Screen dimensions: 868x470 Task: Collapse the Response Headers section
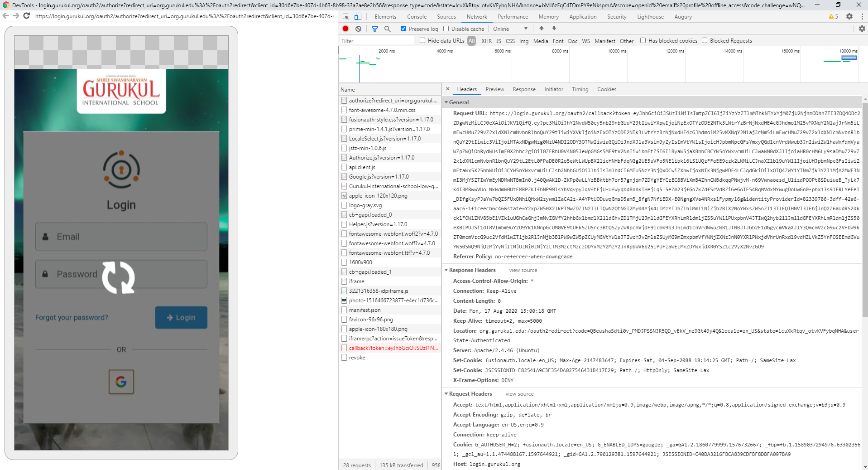pyautogui.click(x=472, y=270)
